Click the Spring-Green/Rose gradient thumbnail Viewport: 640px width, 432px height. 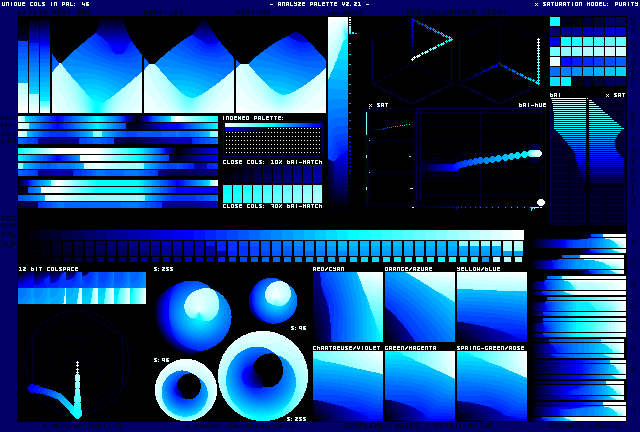(491, 385)
